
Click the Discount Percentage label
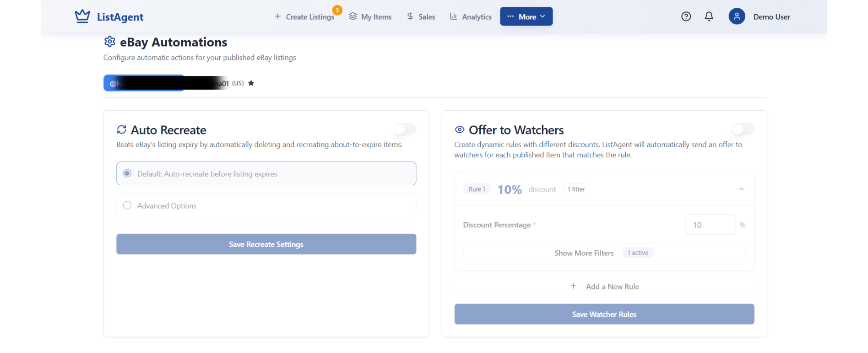tap(497, 225)
